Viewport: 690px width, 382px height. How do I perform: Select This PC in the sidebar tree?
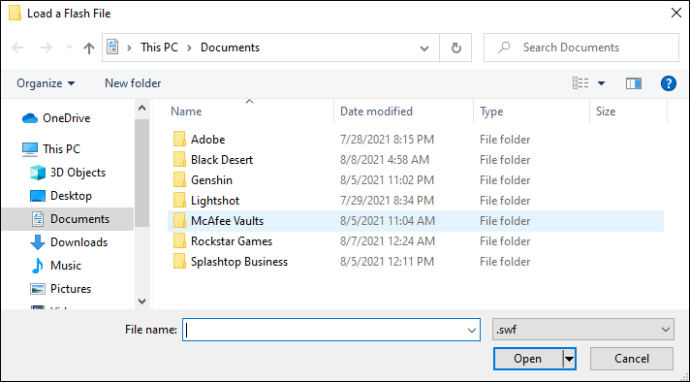click(62, 149)
